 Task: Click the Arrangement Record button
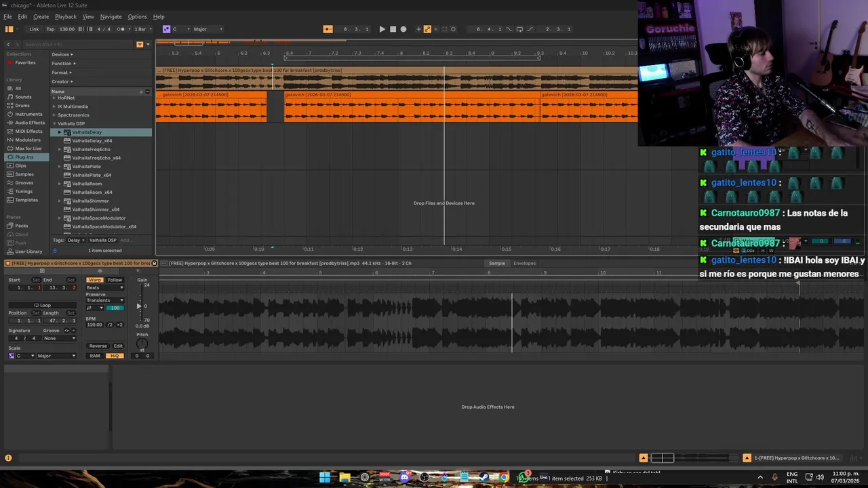(403, 29)
